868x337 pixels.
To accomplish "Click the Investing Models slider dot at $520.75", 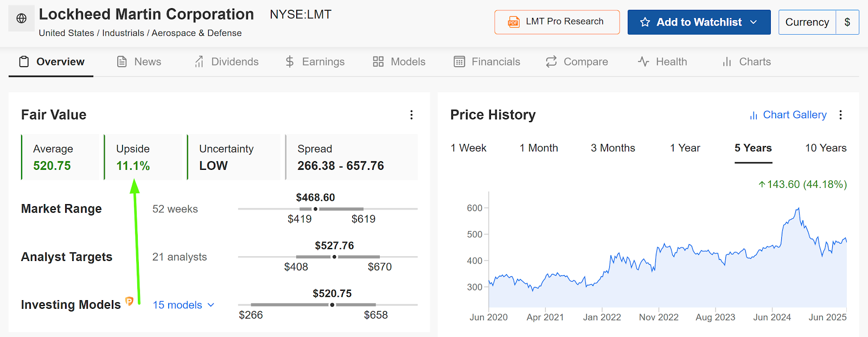I will tap(332, 305).
